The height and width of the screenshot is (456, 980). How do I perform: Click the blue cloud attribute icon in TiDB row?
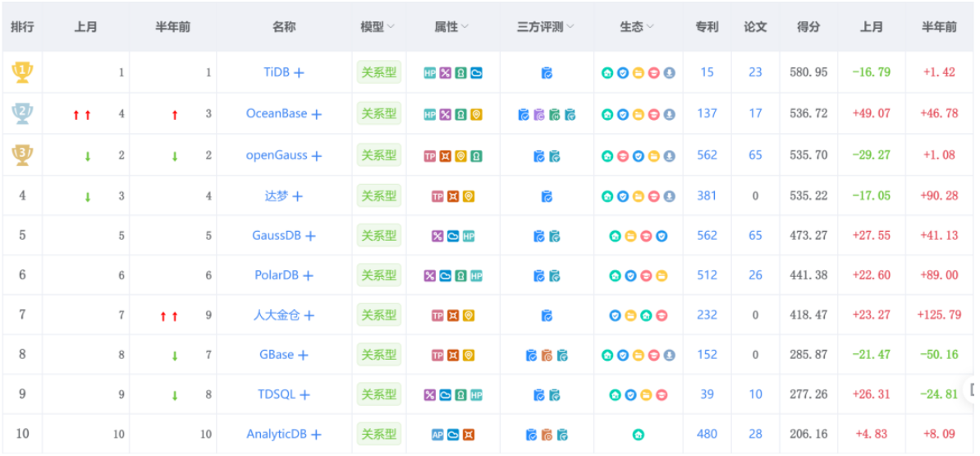(x=476, y=72)
